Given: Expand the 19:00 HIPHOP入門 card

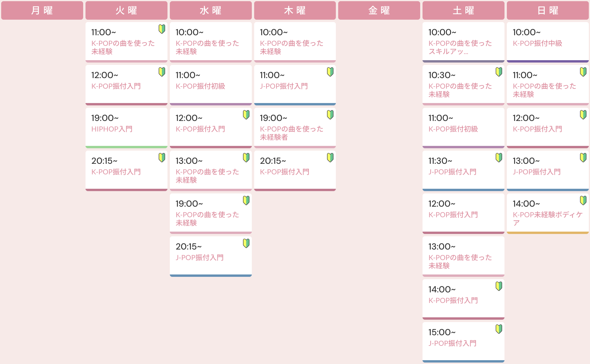Looking at the screenshot, I should (126, 127).
